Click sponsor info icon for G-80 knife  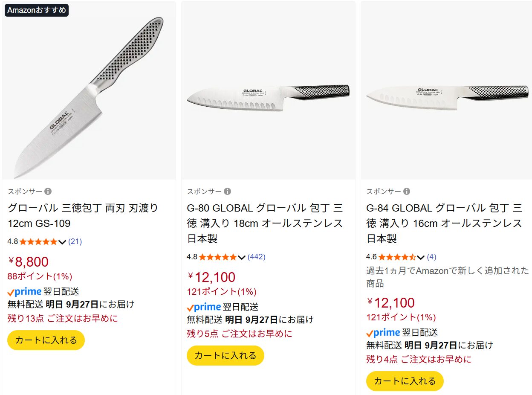coord(228,191)
